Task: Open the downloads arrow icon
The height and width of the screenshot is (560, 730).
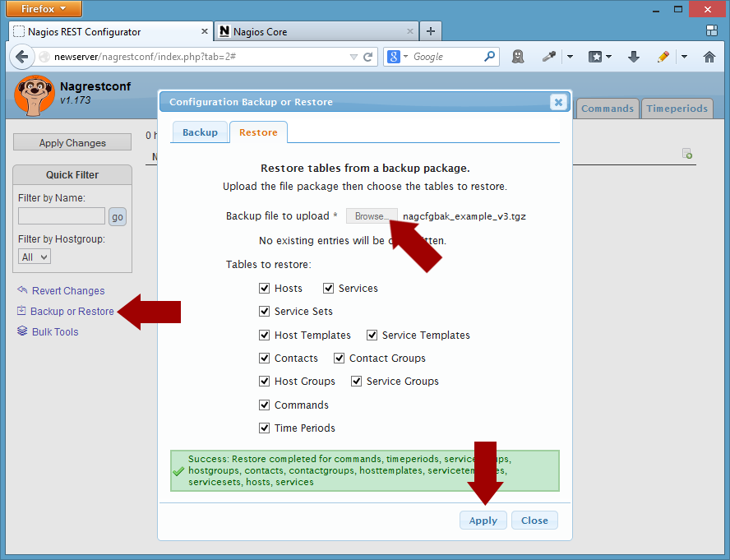Action: pyautogui.click(x=633, y=57)
